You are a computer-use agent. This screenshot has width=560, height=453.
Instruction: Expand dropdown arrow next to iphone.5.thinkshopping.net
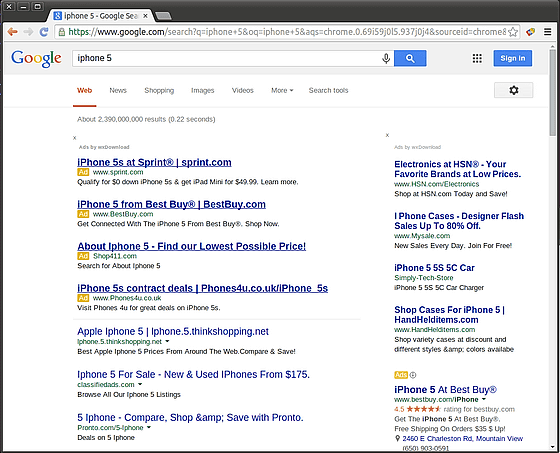(x=168, y=342)
